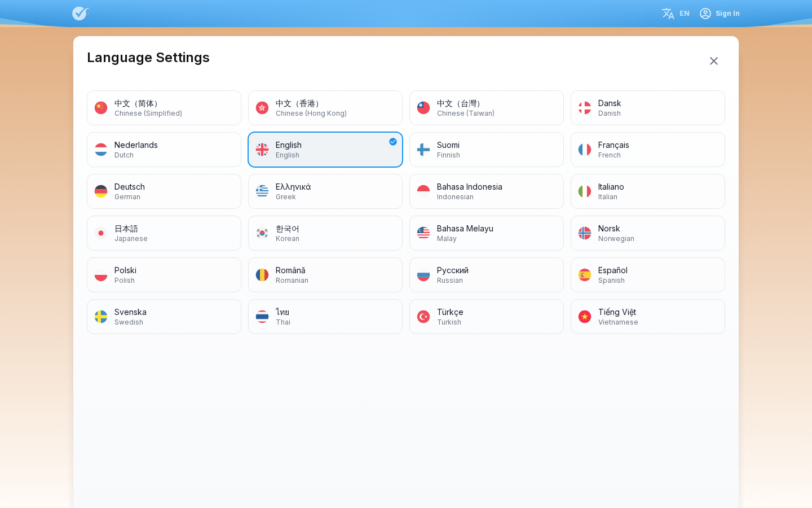Choose Bahasa Indonesia language card
The height and width of the screenshot is (508, 812).
point(487,191)
